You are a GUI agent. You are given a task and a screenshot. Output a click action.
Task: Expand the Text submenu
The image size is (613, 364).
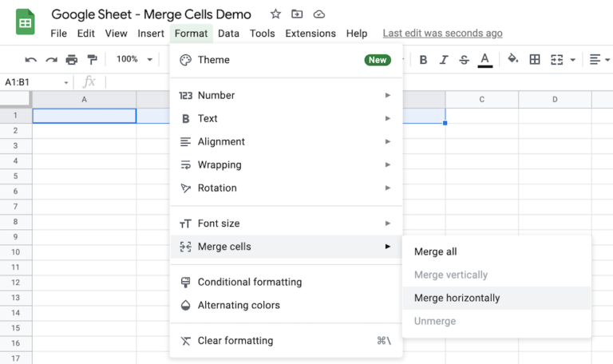pos(287,118)
